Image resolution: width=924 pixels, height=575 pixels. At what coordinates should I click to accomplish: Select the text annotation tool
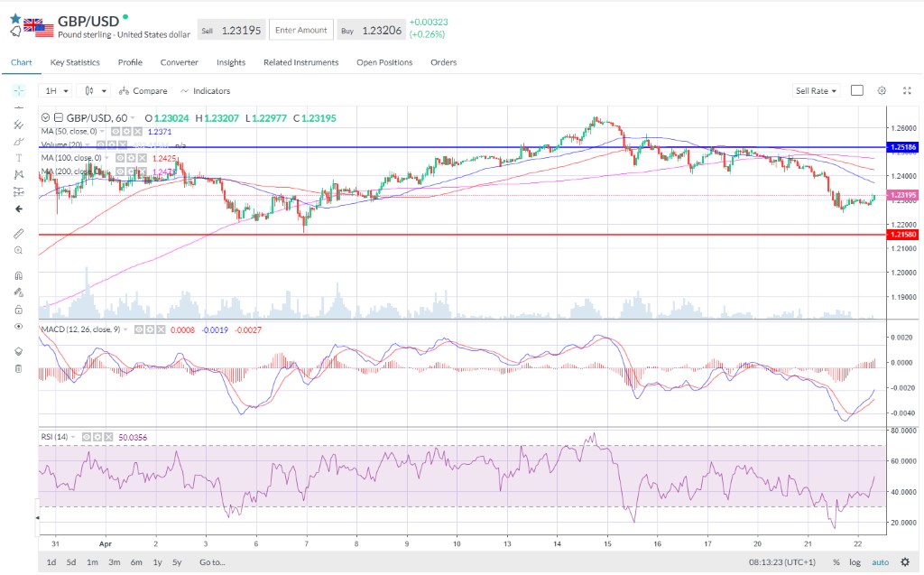point(19,158)
